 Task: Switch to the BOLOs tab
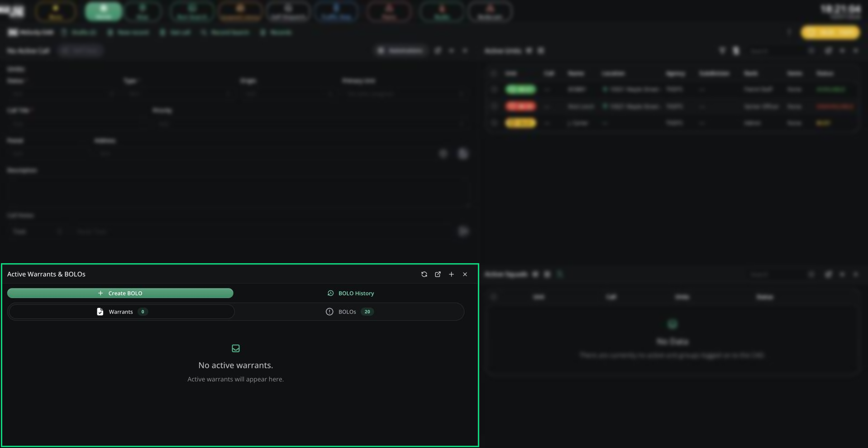pyautogui.click(x=349, y=312)
